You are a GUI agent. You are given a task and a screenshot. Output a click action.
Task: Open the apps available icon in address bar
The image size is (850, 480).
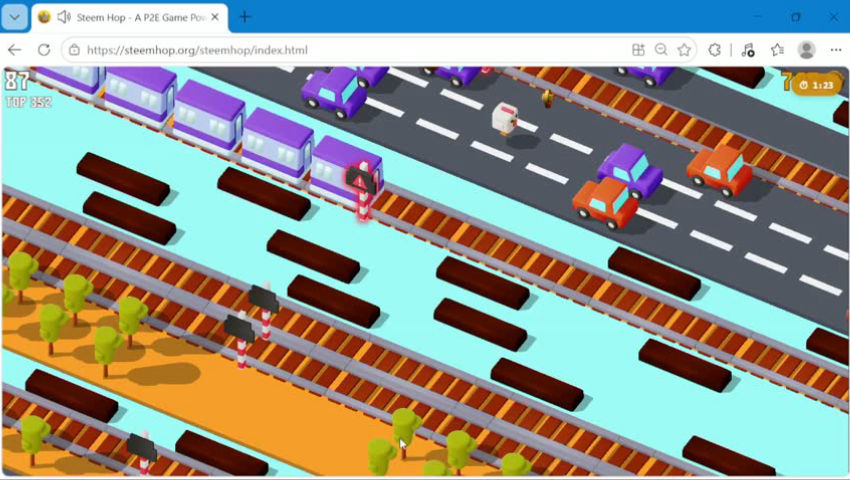point(638,50)
